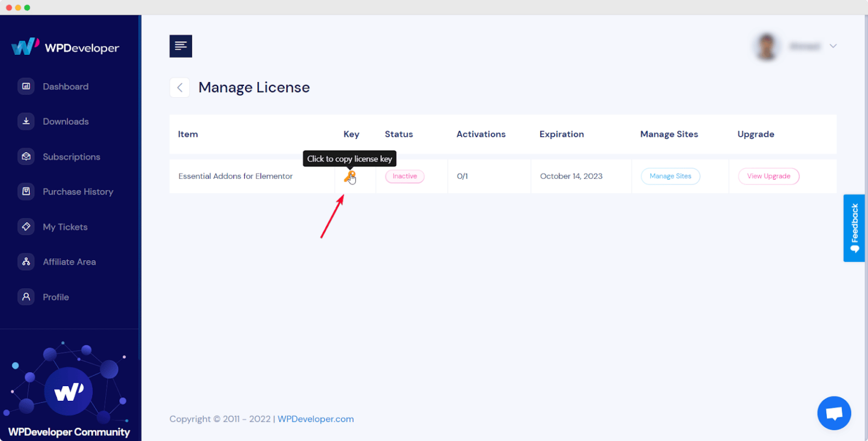Go back using the arrow button
Viewport: 868px width, 441px height.
point(179,87)
